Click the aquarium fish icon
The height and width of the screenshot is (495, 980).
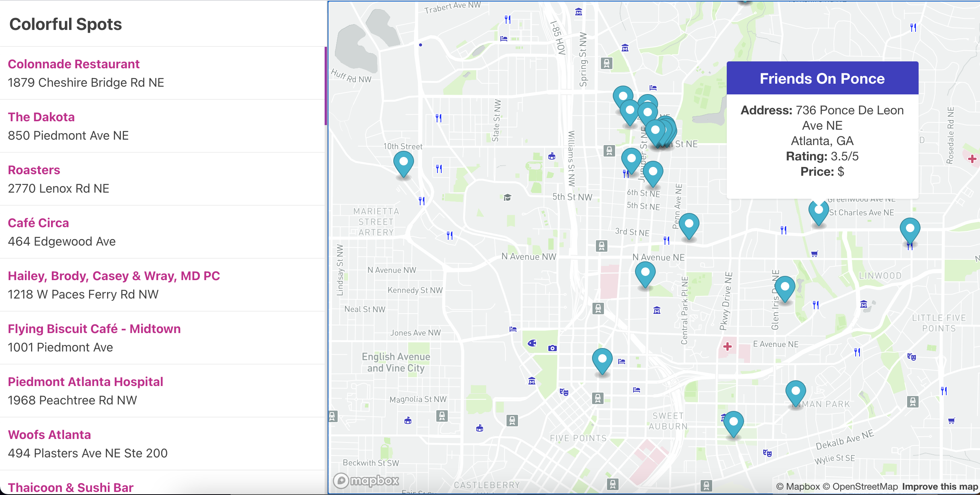[532, 343]
